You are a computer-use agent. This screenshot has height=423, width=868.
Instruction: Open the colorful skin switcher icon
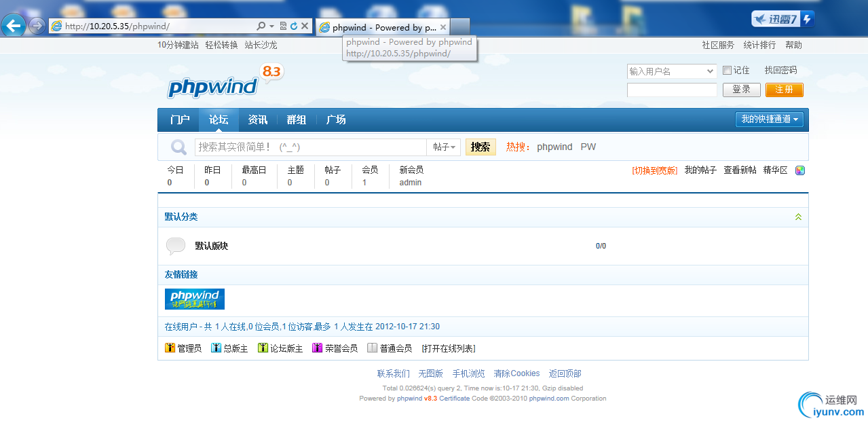[800, 170]
